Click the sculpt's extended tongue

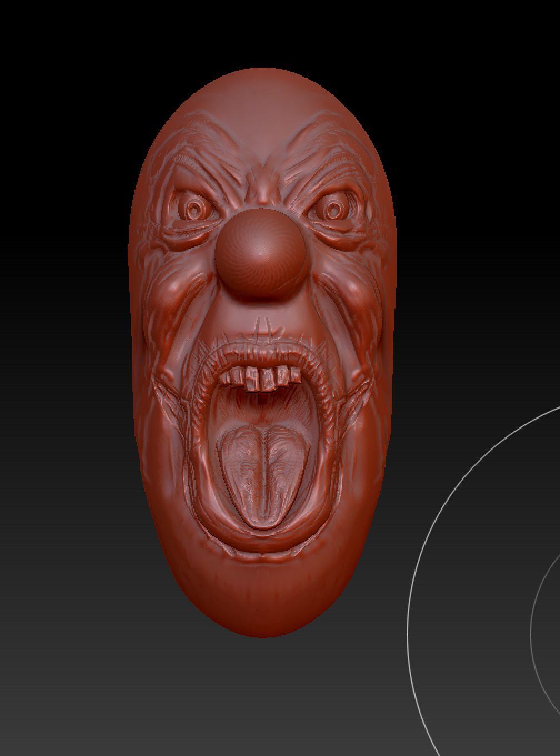(x=263, y=477)
